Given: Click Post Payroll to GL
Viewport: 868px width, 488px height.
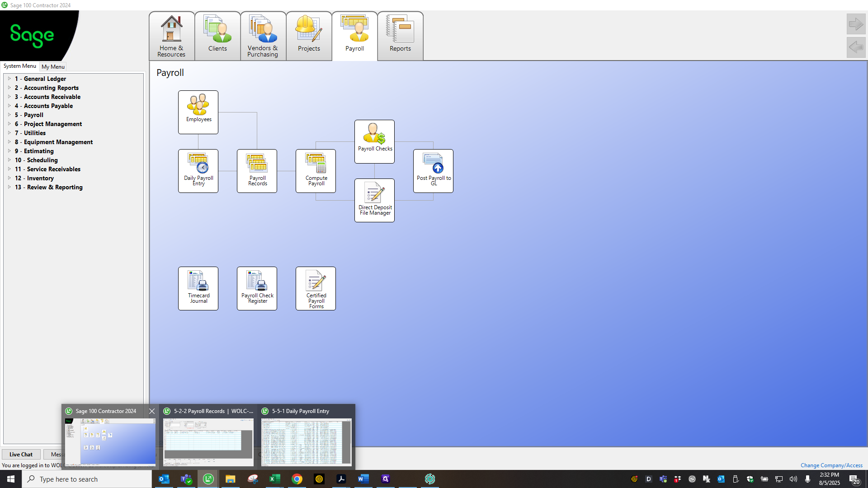Looking at the screenshot, I should point(433,171).
